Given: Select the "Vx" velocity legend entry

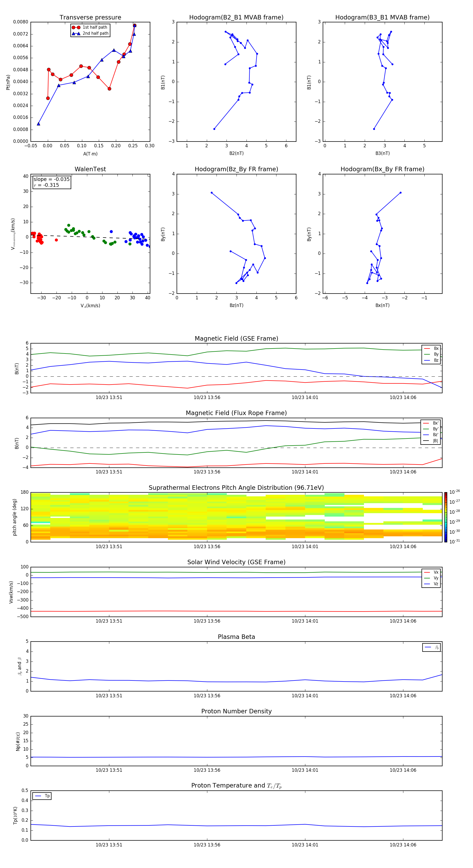Looking at the screenshot, I should 431,573.
